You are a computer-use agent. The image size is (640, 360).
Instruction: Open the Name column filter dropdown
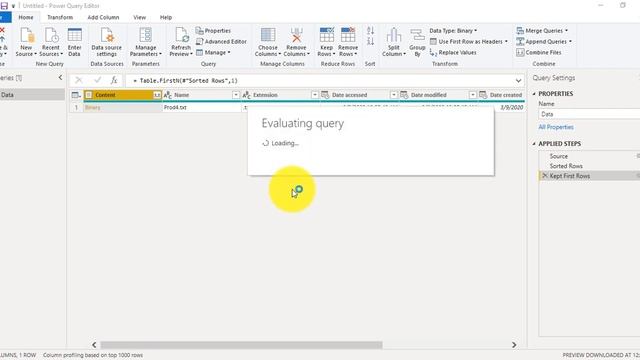(x=236, y=95)
